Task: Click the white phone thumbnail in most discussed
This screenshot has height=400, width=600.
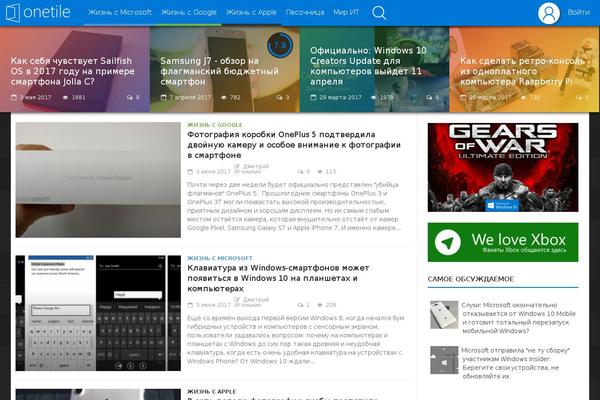Action: [x=444, y=315]
